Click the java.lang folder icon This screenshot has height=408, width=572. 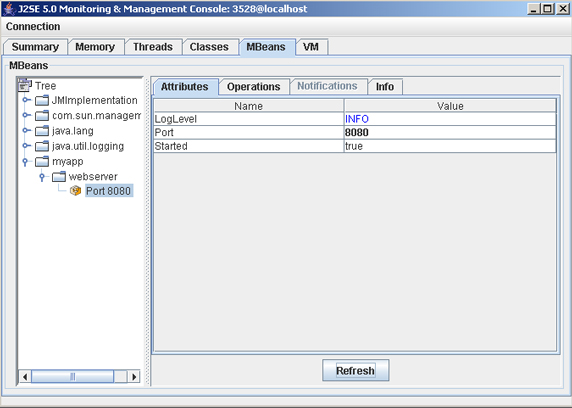(42, 131)
